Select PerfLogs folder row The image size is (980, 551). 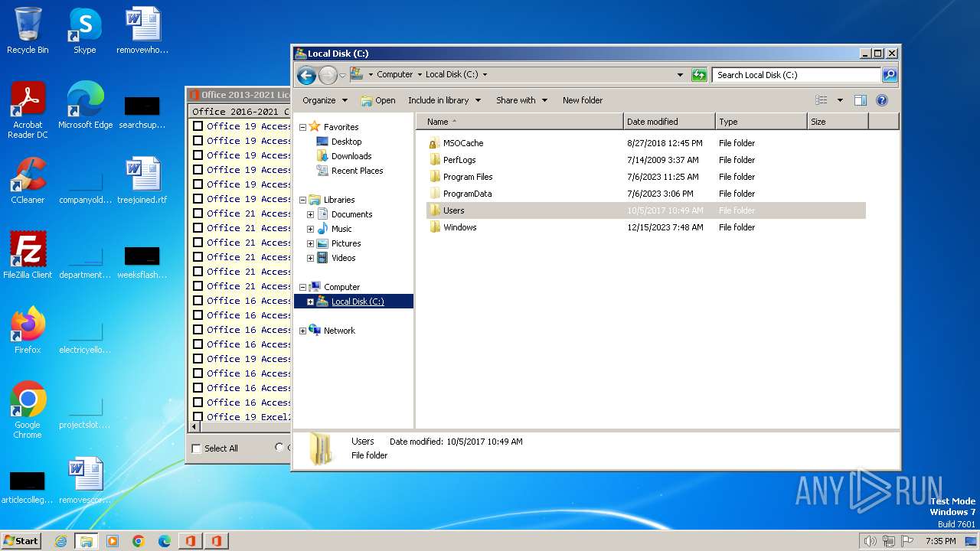pyautogui.click(x=646, y=160)
